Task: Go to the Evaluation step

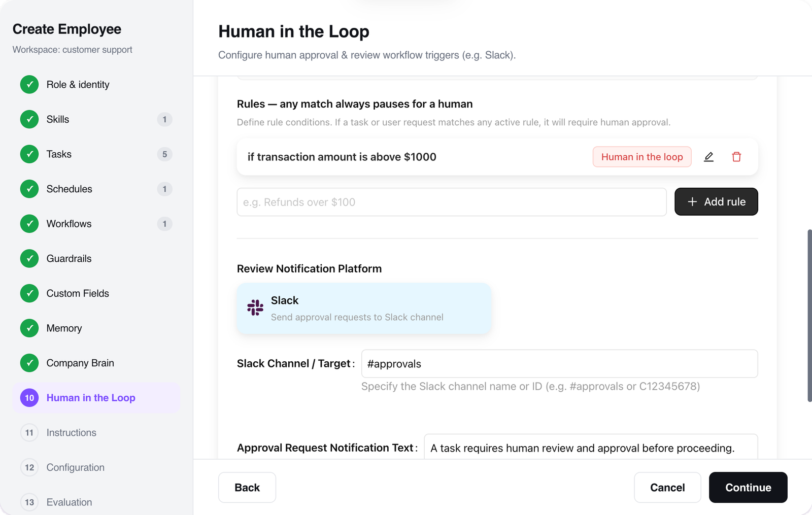Action: pyautogui.click(x=96, y=502)
